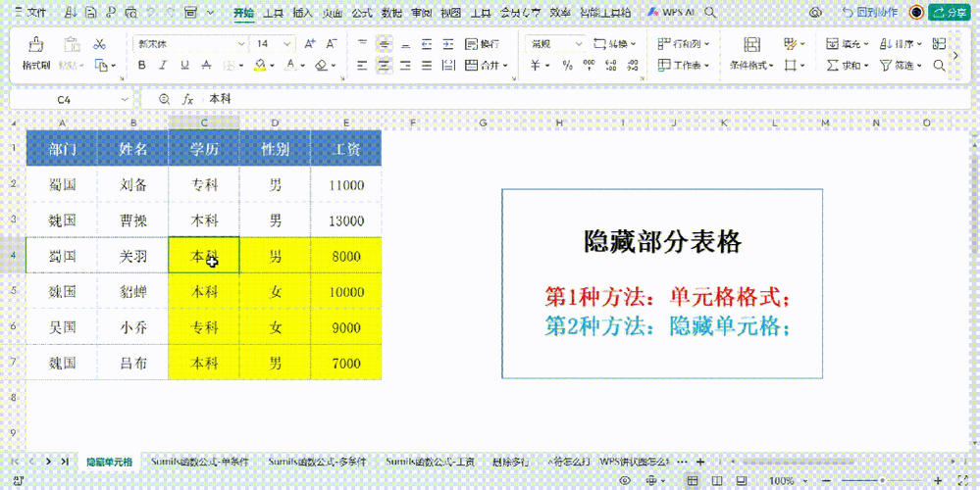980x490 pixels.
Task: Click the Redo arrow icon
Action: [x=169, y=12]
